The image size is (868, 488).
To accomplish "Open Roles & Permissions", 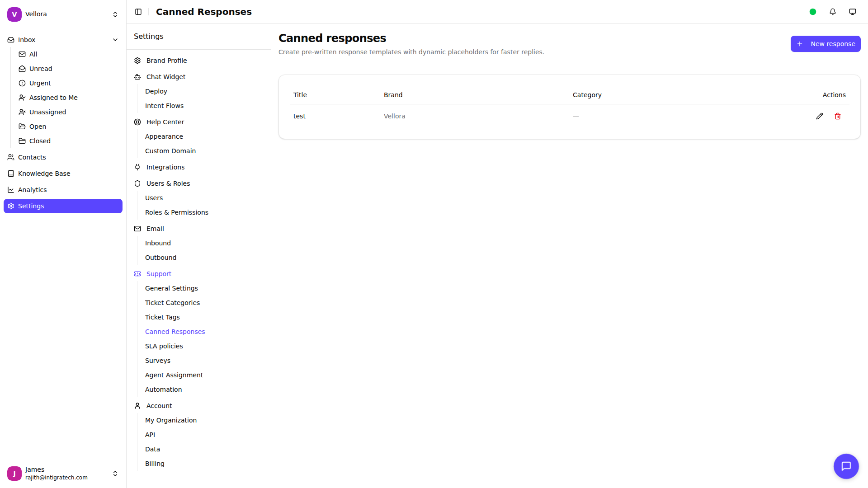I will pyautogui.click(x=177, y=212).
